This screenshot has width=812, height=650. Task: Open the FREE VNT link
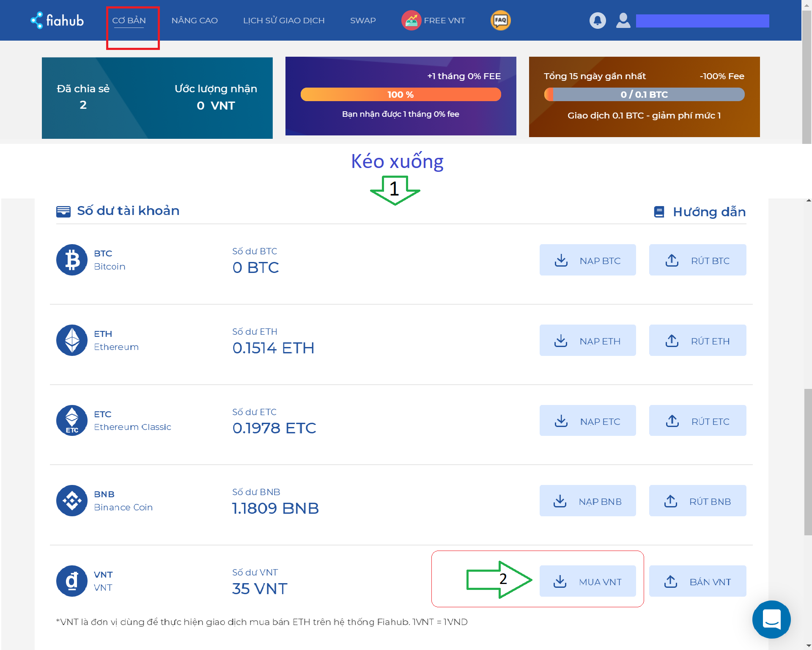(444, 20)
